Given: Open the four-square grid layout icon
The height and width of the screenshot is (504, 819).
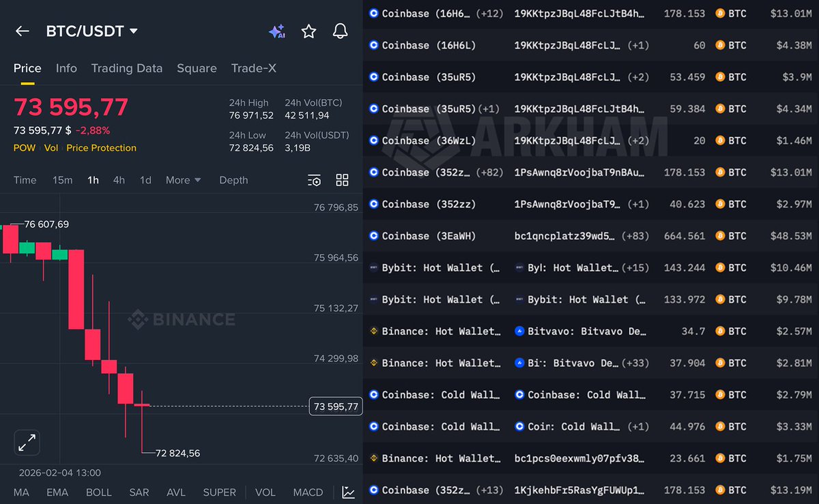Looking at the screenshot, I should pos(343,181).
